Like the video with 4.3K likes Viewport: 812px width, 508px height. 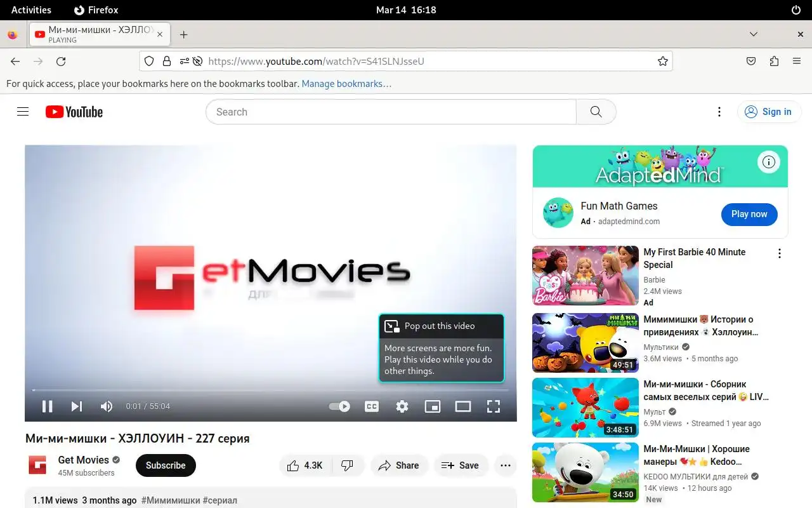pos(305,465)
